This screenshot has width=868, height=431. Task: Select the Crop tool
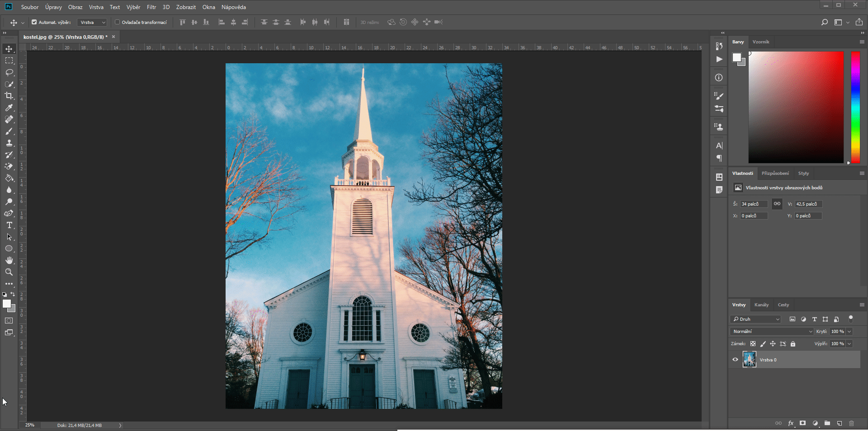[9, 96]
